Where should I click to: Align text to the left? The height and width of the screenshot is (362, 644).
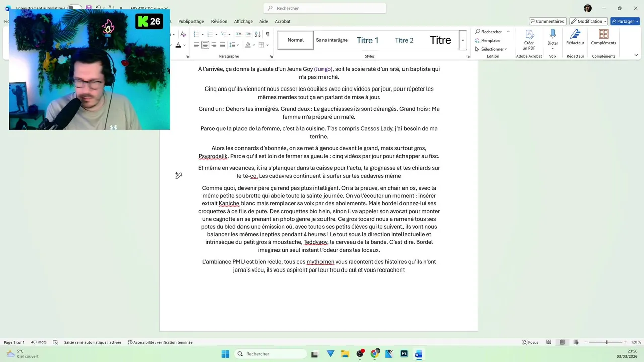(196, 45)
